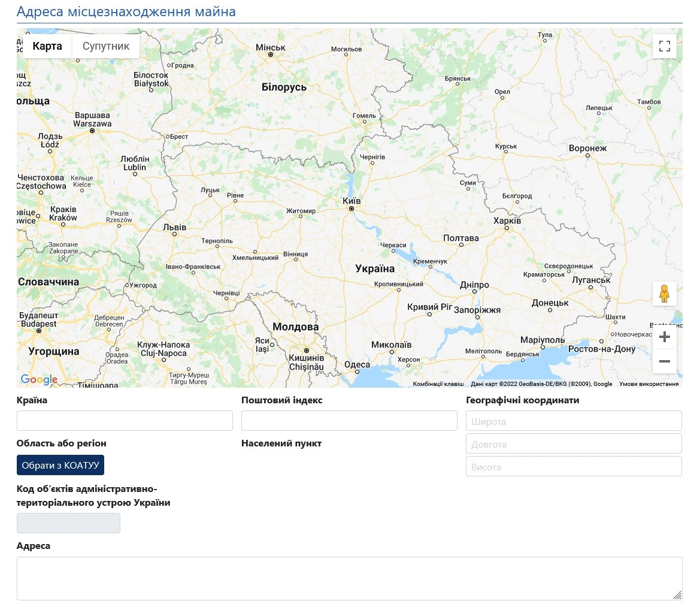The image size is (700, 616).
Task: Click the Висота altitude field
Action: coord(574,466)
